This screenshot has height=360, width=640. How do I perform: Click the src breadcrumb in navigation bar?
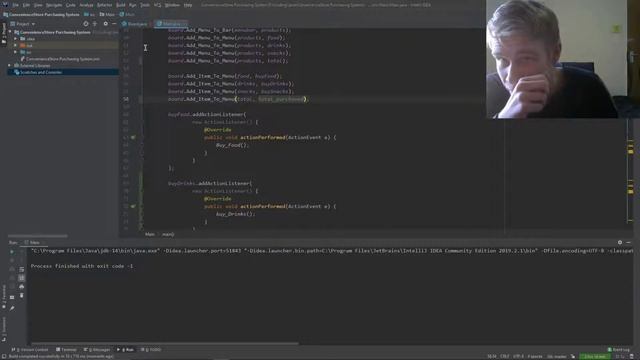(89, 14)
